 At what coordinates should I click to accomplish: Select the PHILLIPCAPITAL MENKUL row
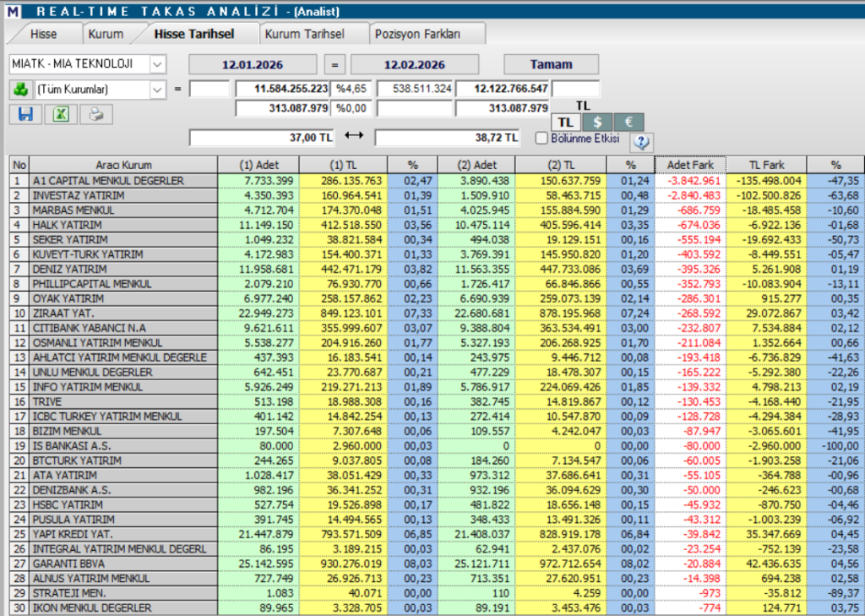[x=437, y=284]
